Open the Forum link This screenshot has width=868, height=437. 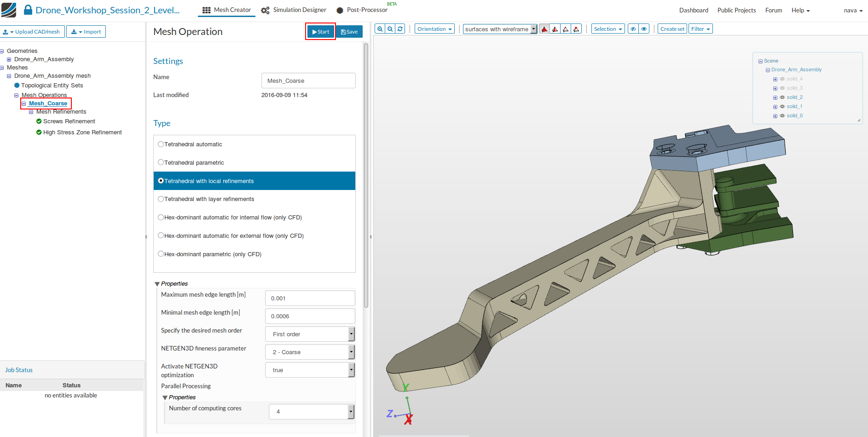click(x=774, y=10)
